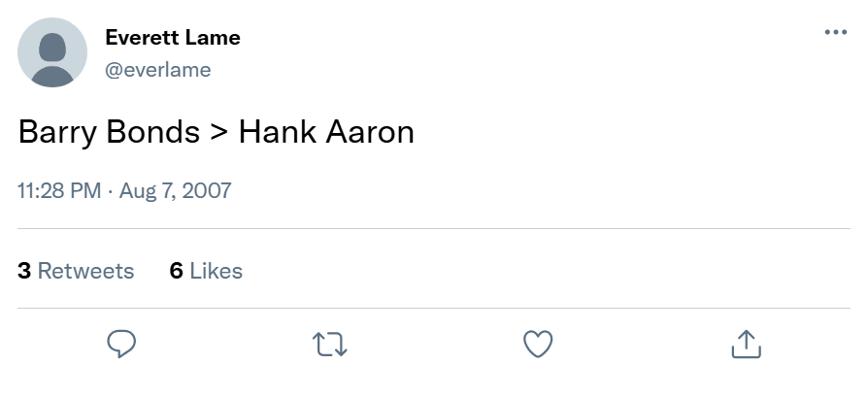View the list of 3 Retweets
868x397 pixels.
[x=76, y=271]
